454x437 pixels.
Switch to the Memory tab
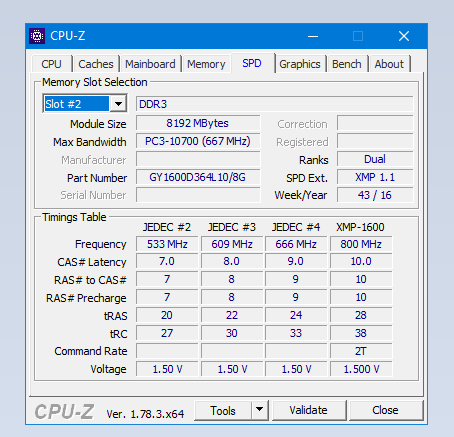coord(206,64)
